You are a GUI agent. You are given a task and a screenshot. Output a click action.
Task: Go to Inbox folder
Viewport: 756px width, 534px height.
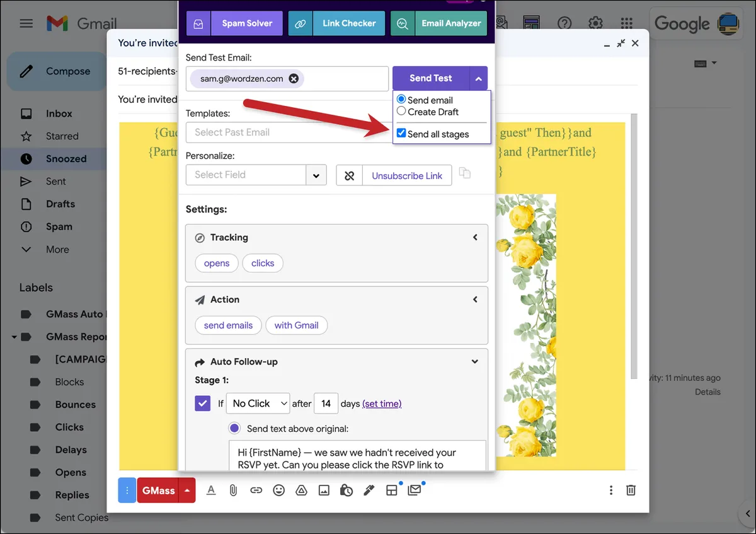[x=59, y=113]
